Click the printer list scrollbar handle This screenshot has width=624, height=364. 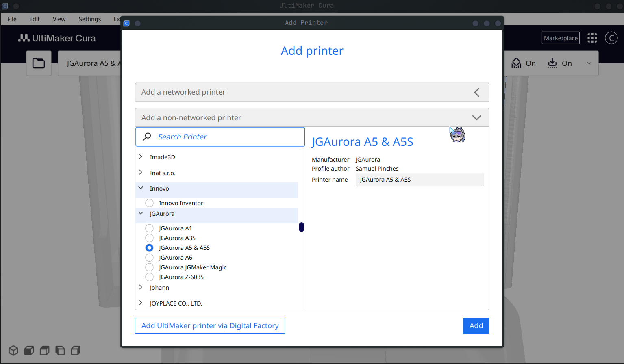(x=301, y=227)
